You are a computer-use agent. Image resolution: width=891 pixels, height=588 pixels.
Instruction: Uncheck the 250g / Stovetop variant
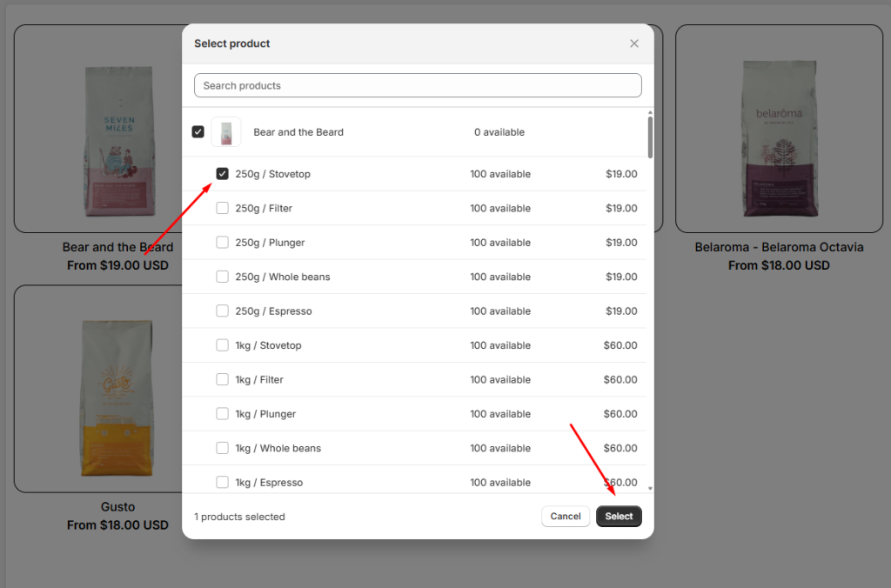tap(223, 174)
